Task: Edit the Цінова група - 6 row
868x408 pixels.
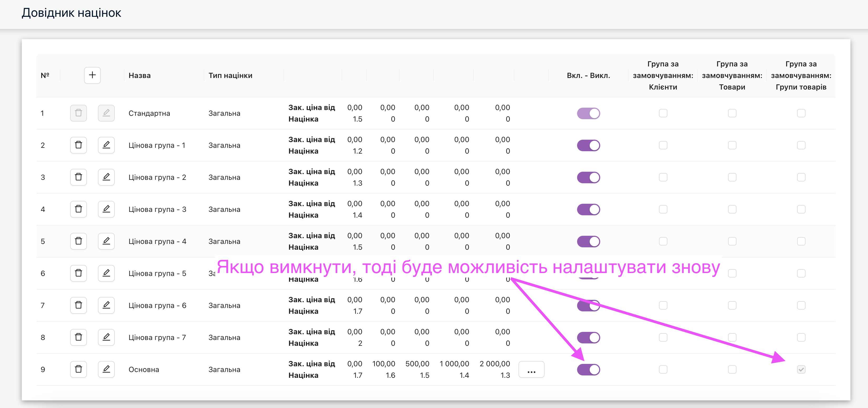Action: click(x=106, y=305)
